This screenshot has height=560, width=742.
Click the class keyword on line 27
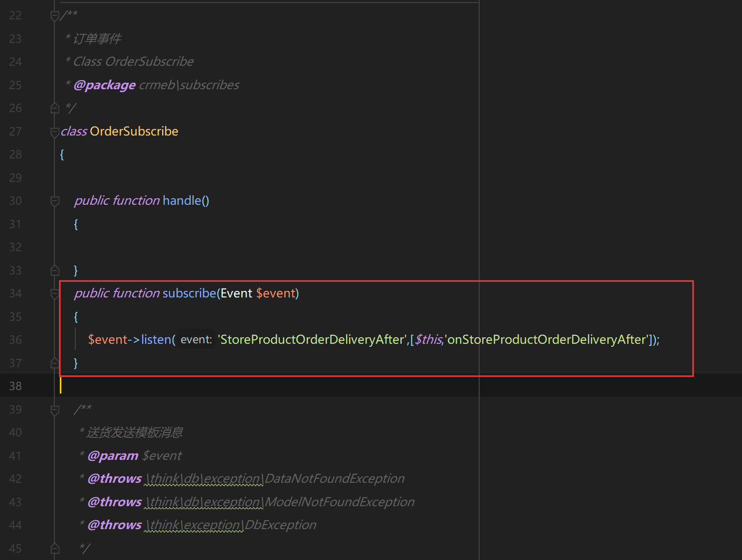pos(74,131)
